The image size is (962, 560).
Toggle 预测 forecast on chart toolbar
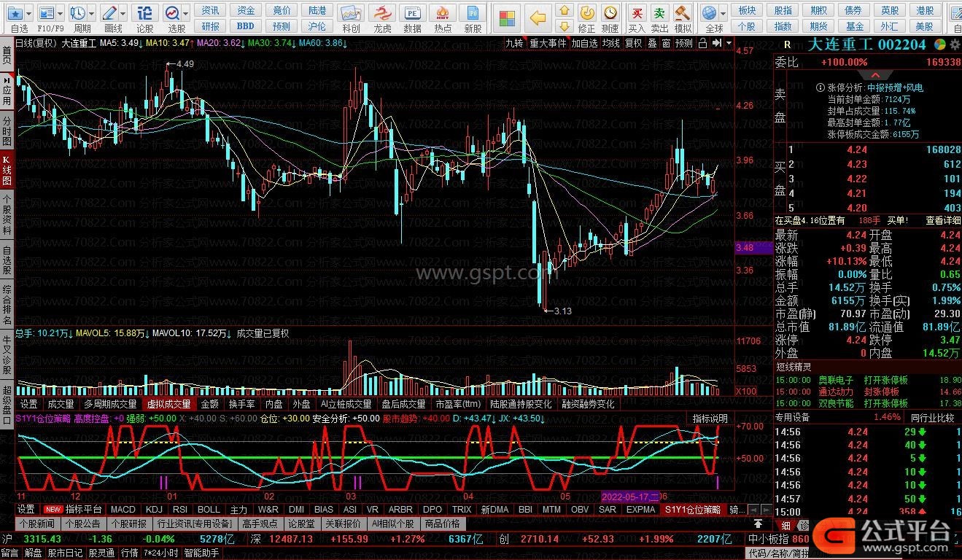[x=684, y=43]
